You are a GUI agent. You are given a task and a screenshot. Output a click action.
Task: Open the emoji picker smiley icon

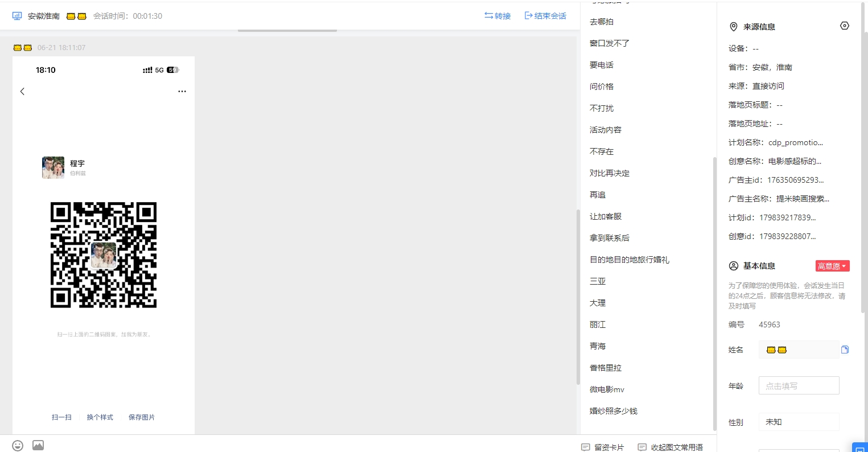18,445
